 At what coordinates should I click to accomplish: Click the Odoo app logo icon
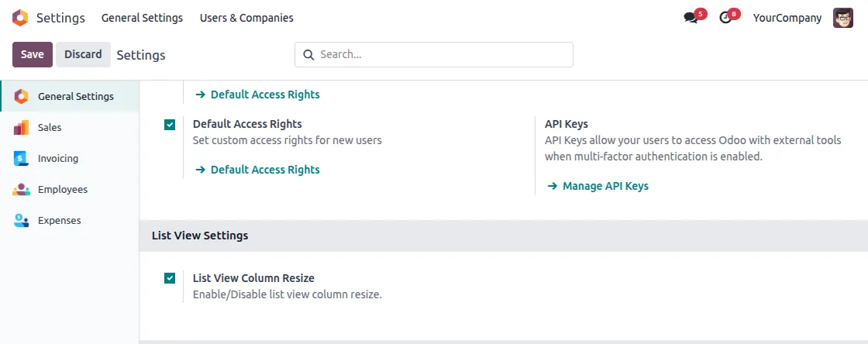[20, 17]
